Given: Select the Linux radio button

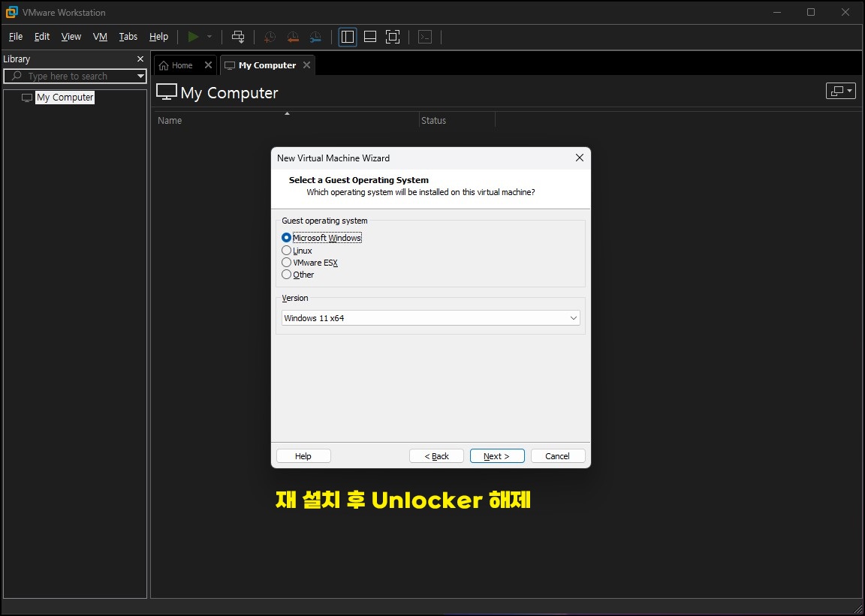Looking at the screenshot, I should (286, 251).
